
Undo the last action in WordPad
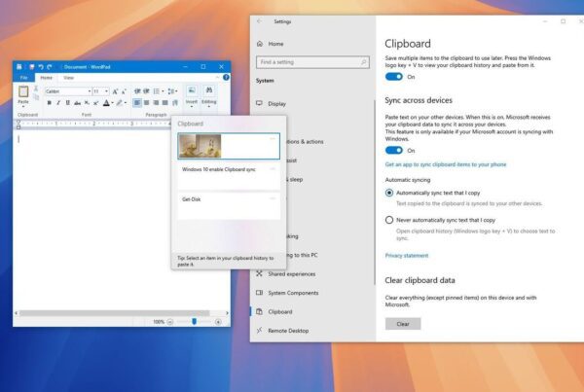[41, 67]
